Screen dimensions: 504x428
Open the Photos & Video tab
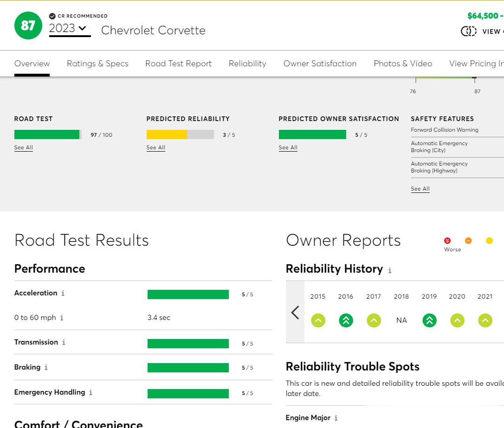[403, 64]
